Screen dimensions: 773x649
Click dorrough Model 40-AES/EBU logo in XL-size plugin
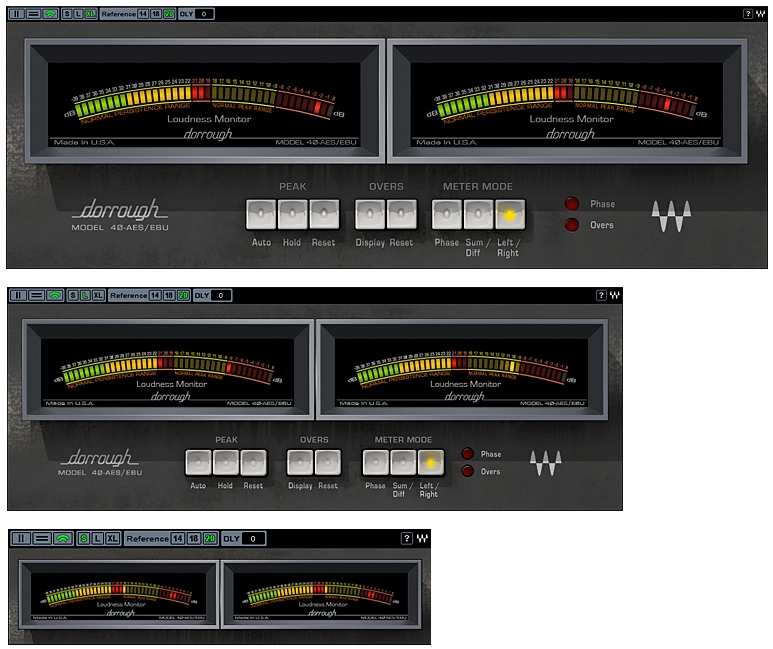pyautogui.click(x=120, y=215)
